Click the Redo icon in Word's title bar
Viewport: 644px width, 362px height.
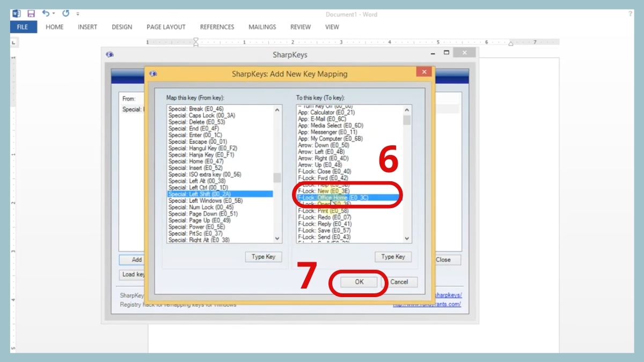click(66, 13)
